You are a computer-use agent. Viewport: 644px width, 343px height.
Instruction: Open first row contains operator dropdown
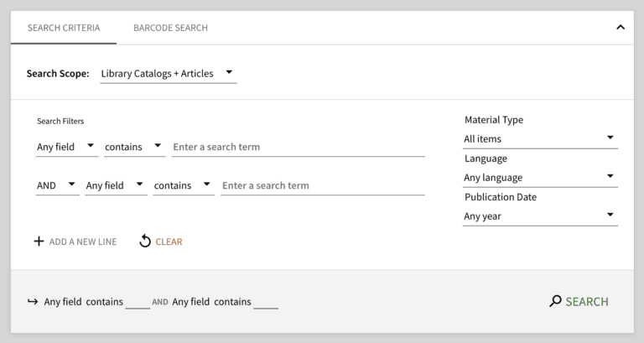pos(134,147)
